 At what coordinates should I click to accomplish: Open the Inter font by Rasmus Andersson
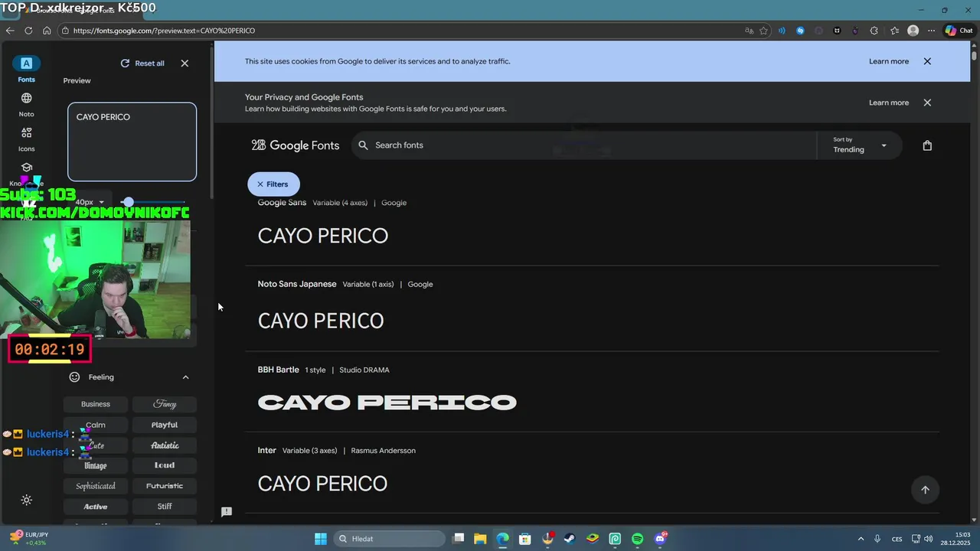point(592,474)
